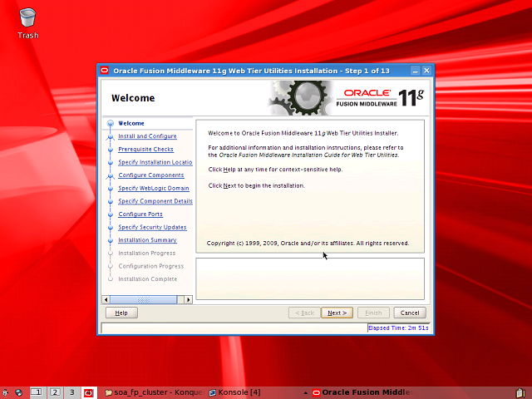Select the Specify WebLogic Domain step
This screenshot has width=532, height=399.
[153, 189]
